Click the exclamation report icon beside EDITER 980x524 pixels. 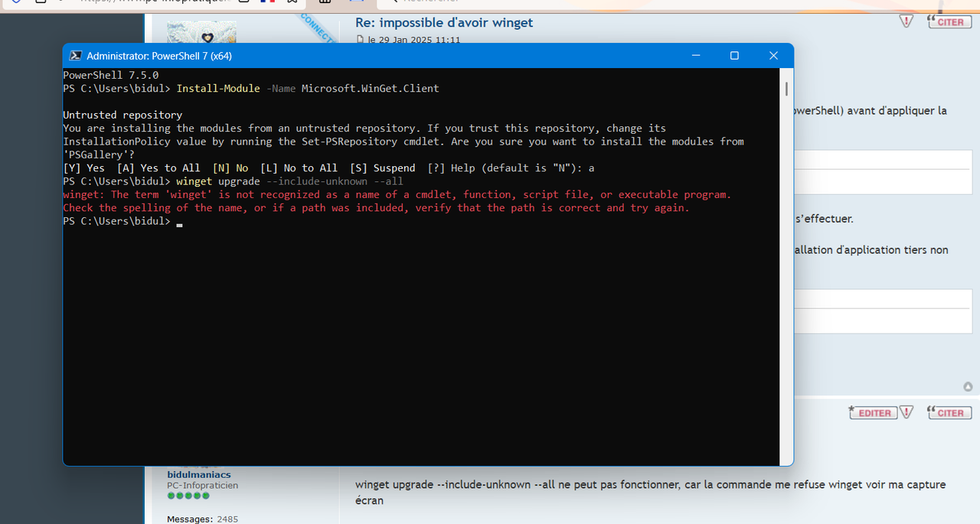click(x=906, y=412)
